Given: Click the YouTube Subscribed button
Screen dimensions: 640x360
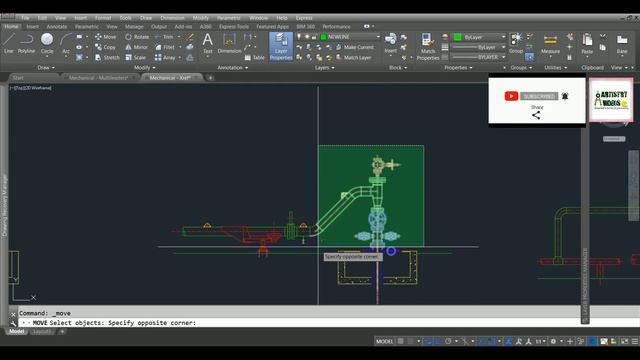Looking at the screenshot, I should (x=539, y=96).
